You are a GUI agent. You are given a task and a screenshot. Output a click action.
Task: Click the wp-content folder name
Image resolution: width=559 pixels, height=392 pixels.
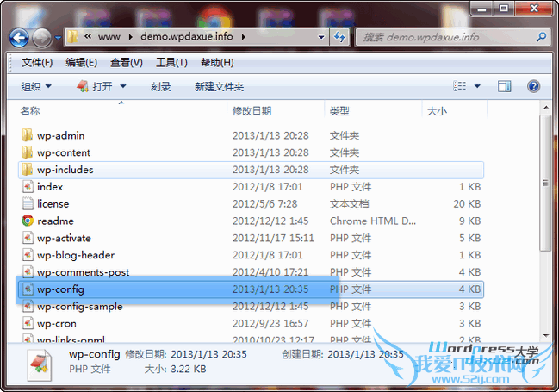point(64,153)
